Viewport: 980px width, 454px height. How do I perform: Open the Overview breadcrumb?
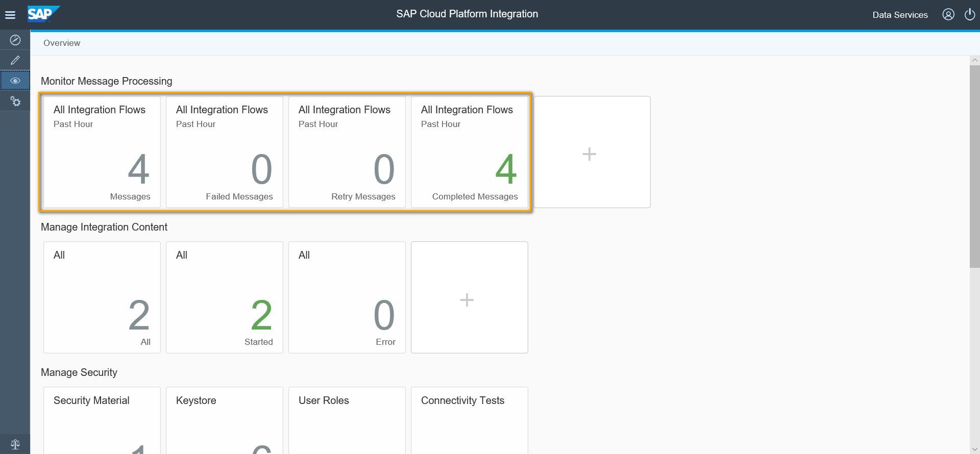[62, 43]
